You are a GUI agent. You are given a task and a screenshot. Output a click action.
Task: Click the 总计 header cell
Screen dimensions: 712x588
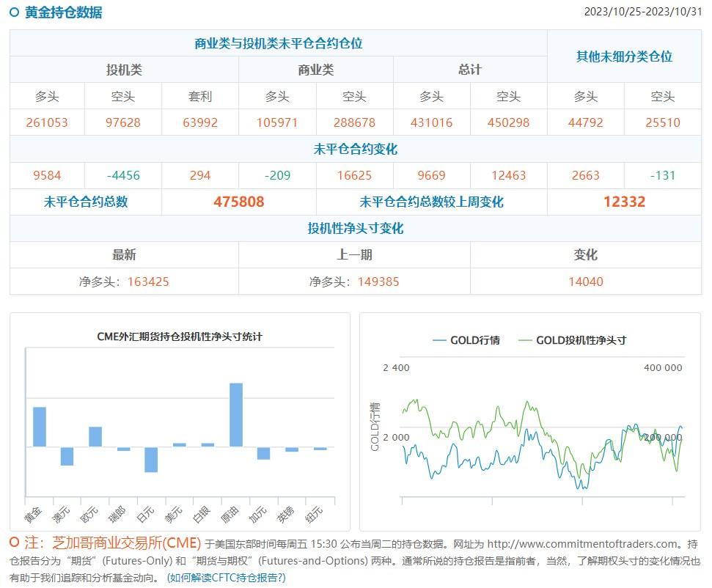tap(469, 70)
